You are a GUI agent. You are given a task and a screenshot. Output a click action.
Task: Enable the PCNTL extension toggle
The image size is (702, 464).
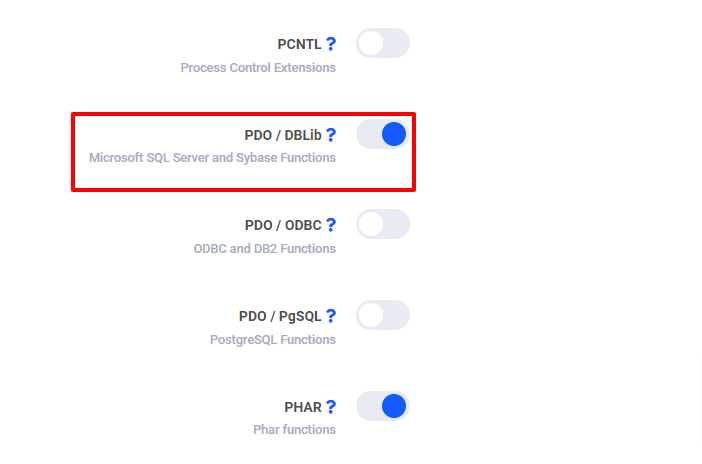coord(383,43)
